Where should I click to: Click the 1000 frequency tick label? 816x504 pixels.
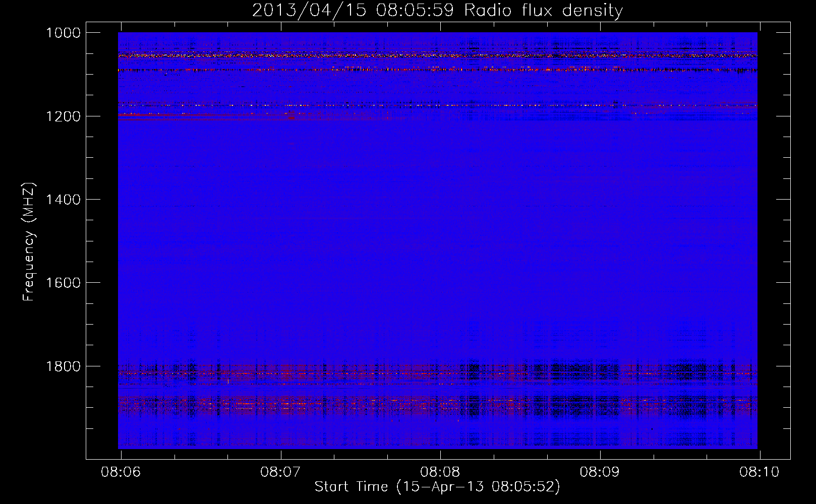tap(63, 33)
